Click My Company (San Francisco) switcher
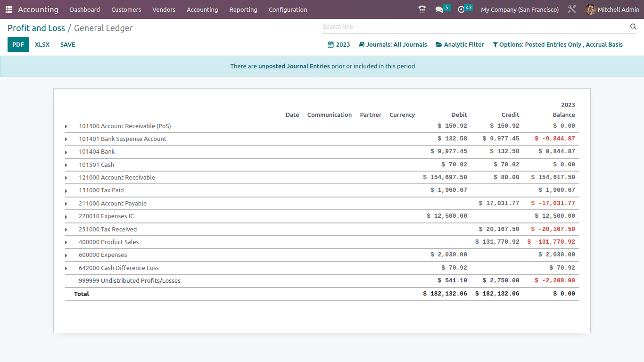The height and width of the screenshot is (362, 644). click(x=520, y=9)
